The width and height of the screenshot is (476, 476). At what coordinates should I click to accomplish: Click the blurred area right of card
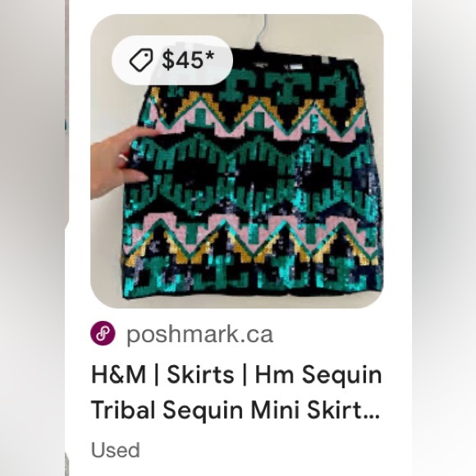[x=444, y=238]
